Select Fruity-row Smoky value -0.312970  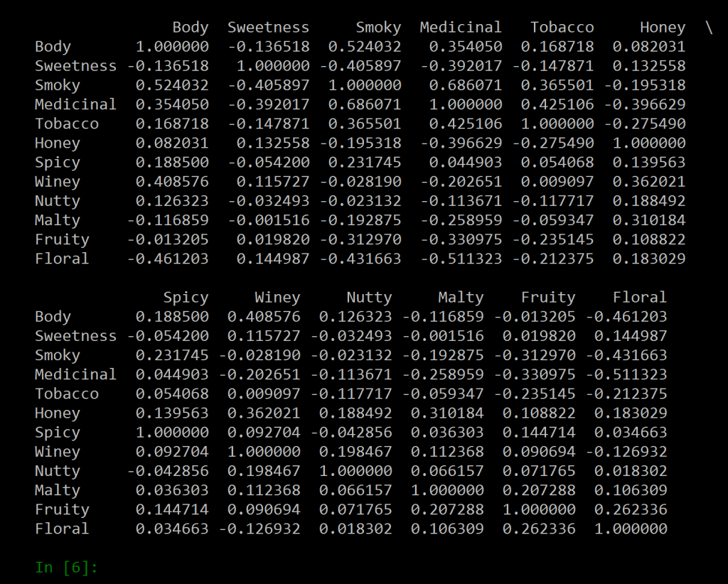click(x=360, y=240)
